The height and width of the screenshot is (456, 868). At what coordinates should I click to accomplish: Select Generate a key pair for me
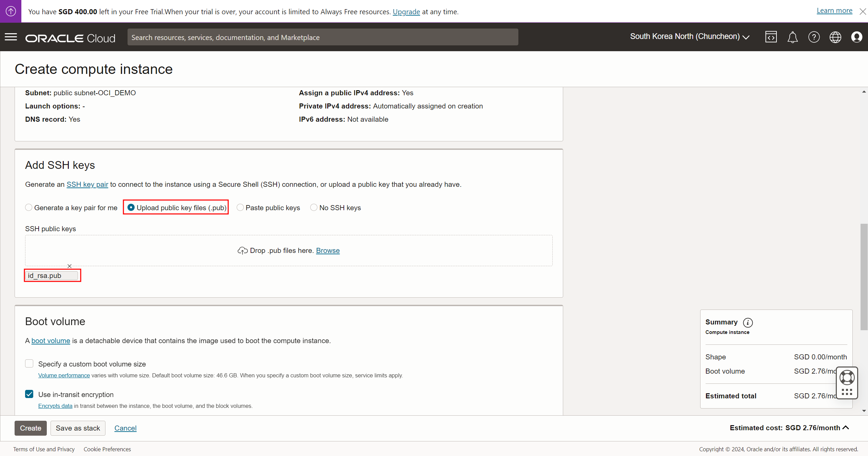pos(29,207)
